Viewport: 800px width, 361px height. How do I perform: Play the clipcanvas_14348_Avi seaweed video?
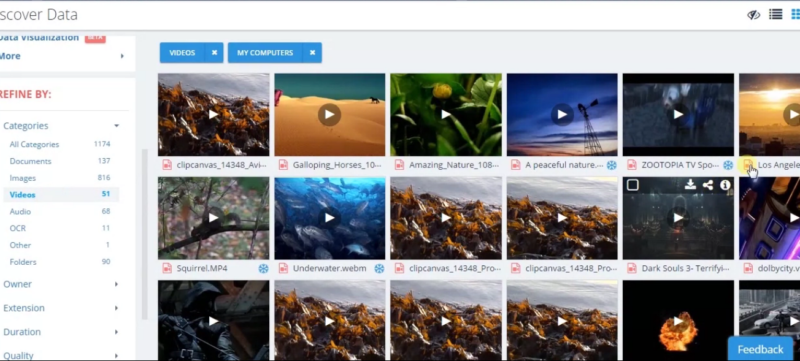click(213, 115)
